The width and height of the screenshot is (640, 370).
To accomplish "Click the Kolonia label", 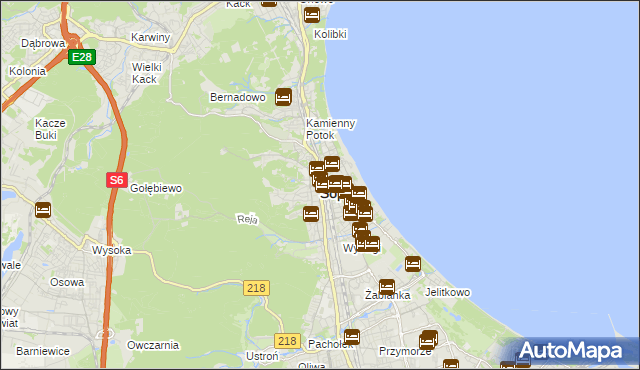I will tap(27, 71).
